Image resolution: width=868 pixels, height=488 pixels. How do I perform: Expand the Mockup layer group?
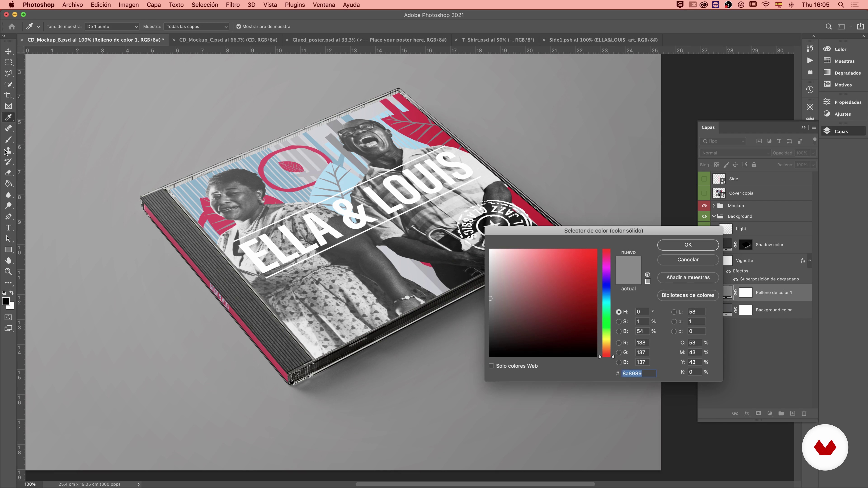point(714,206)
